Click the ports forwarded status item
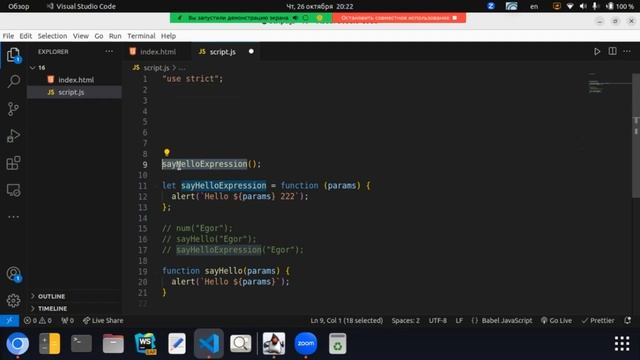This screenshot has width=640, height=360. (67, 320)
